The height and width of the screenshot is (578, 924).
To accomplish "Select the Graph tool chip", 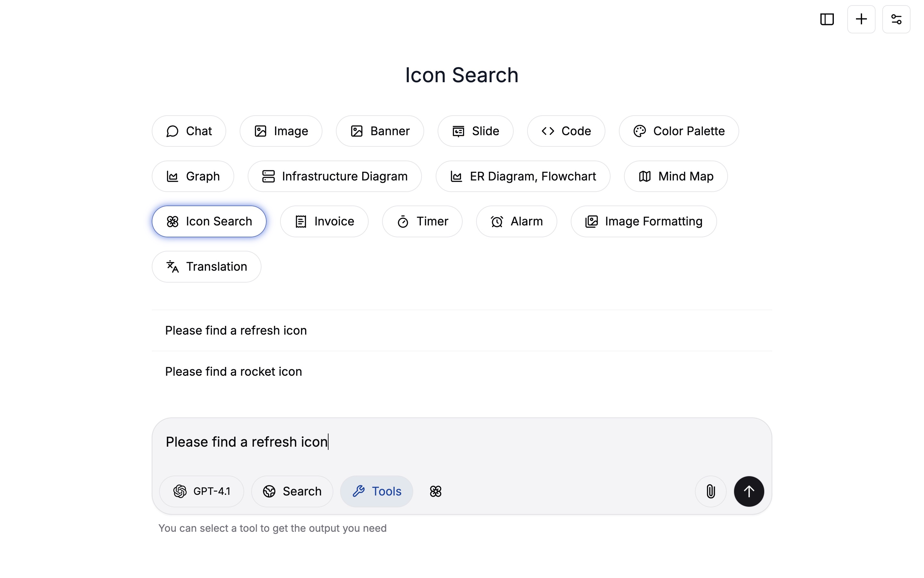I will (x=193, y=176).
